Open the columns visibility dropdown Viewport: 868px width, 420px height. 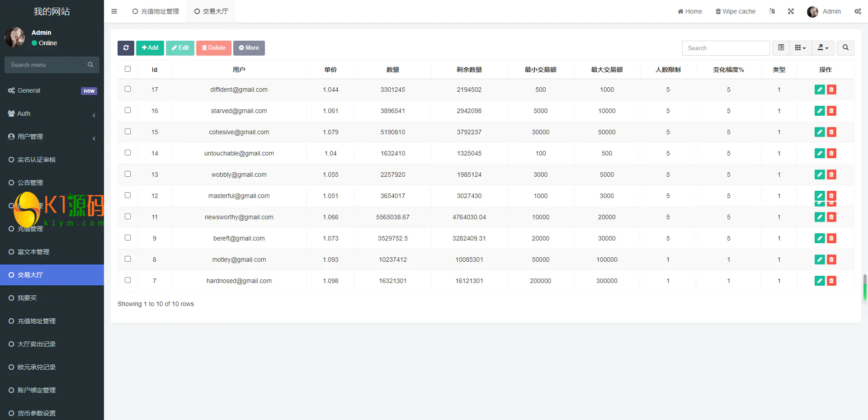[x=800, y=48]
